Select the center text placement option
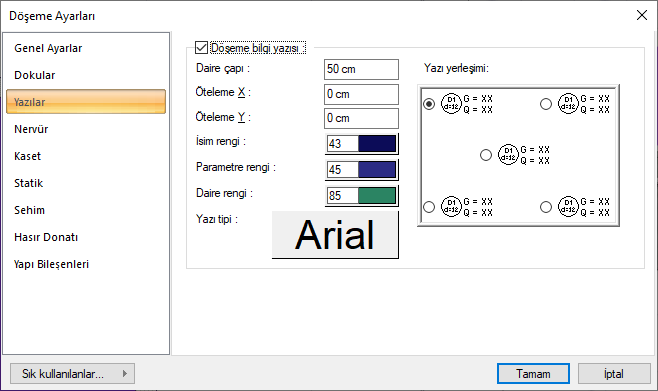The height and width of the screenshot is (391, 658). [x=486, y=155]
